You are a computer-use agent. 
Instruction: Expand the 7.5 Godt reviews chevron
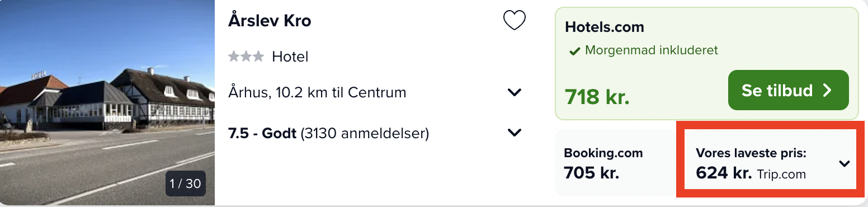pyautogui.click(x=515, y=133)
